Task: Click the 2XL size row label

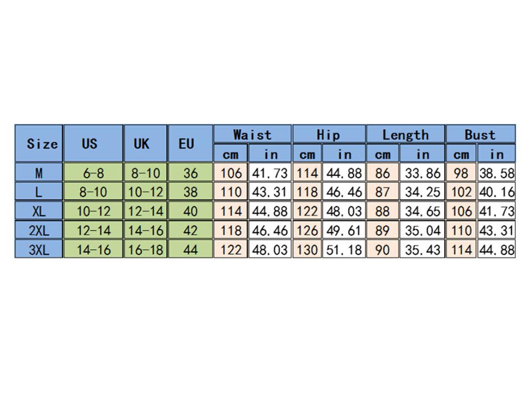Action: [x=39, y=230]
